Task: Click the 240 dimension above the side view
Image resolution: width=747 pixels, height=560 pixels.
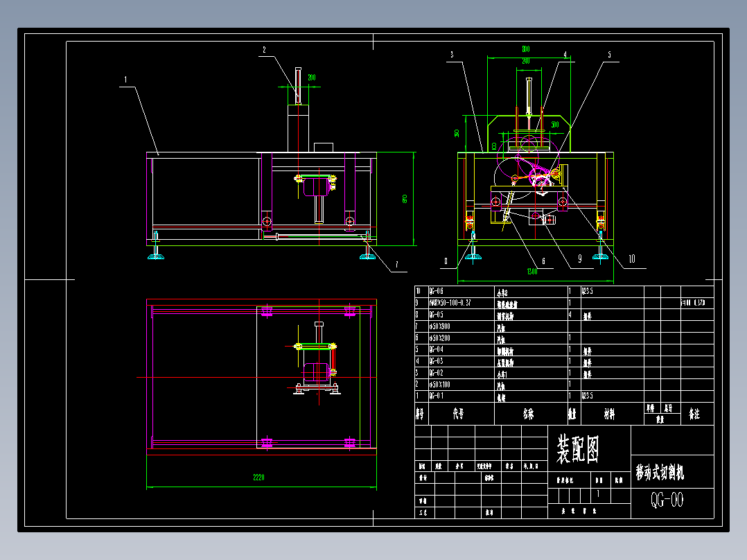Action: coord(525,60)
